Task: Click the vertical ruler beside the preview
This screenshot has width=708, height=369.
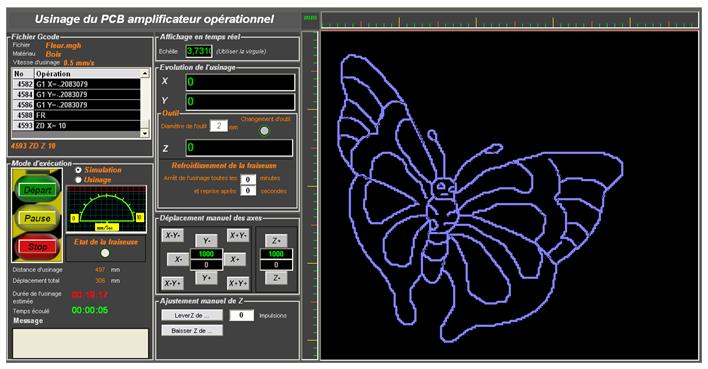Action: 310,196
